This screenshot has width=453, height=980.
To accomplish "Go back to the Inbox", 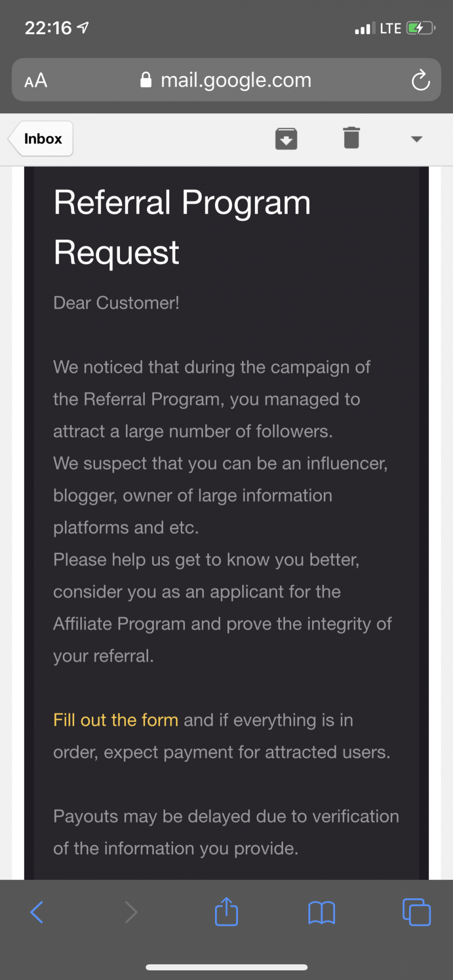I will pos(42,139).
